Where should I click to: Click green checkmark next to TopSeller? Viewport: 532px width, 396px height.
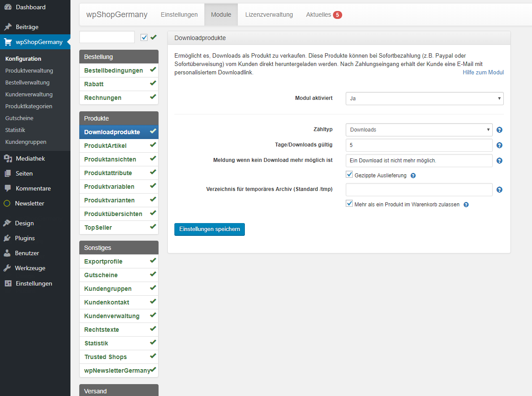(x=153, y=227)
